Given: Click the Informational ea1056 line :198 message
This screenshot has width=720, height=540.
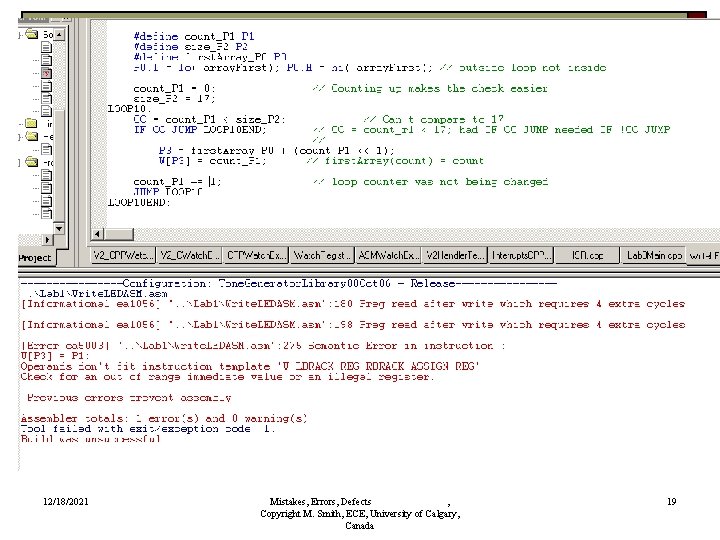Looking at the screenshot, I should [x=353, y=325].
